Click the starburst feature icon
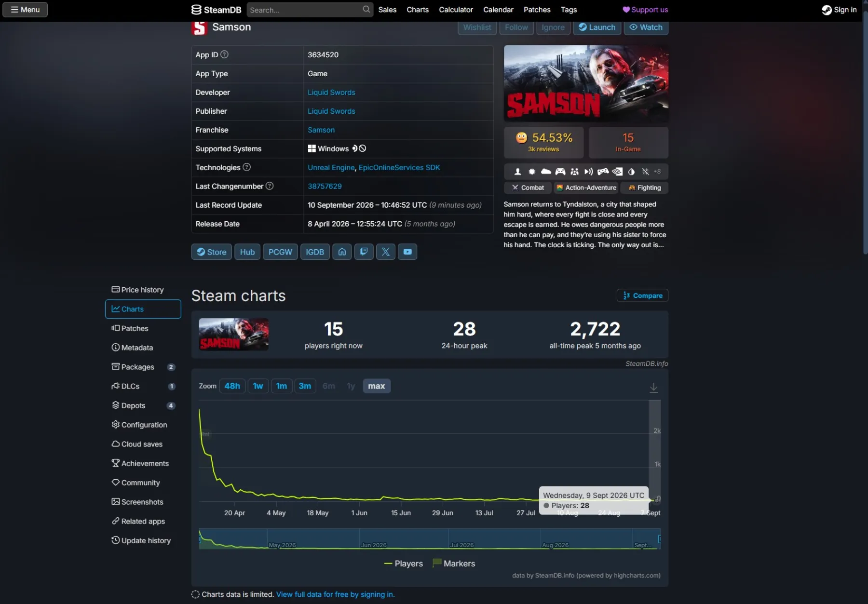868x604 pixels. point(532,172)
